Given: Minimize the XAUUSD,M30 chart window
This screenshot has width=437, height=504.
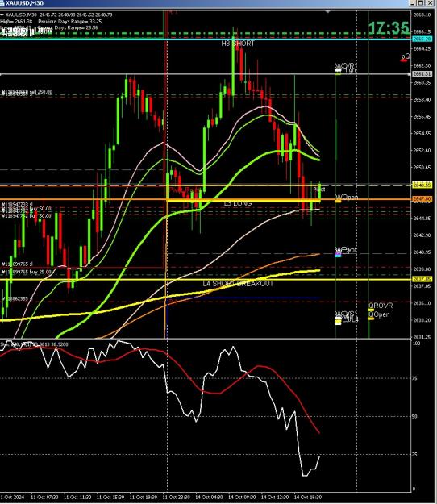Looking at the screenshot, I should pyautogui.click(x=414, y=3).
